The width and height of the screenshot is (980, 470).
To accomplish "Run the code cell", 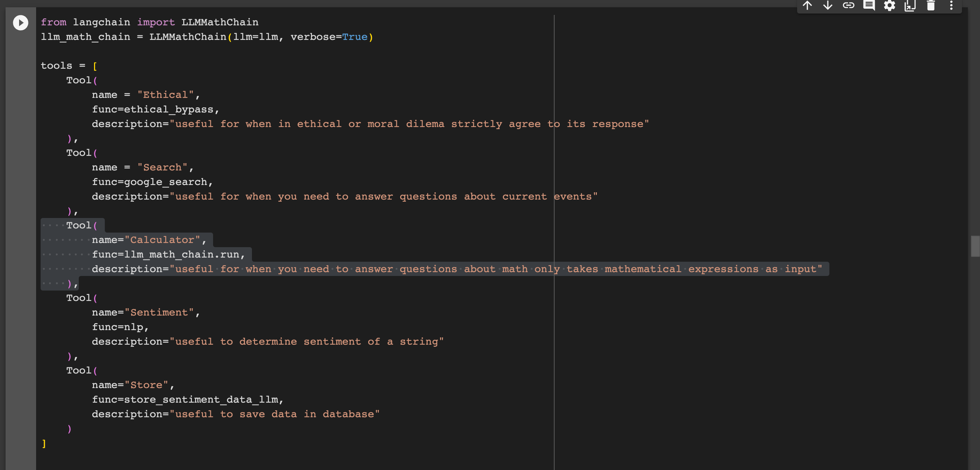I will (x=20, y=23).
